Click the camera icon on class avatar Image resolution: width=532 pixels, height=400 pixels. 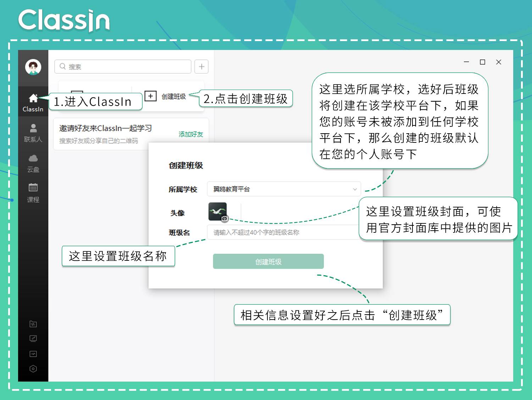pyautogui.click(x=225, y=219)
